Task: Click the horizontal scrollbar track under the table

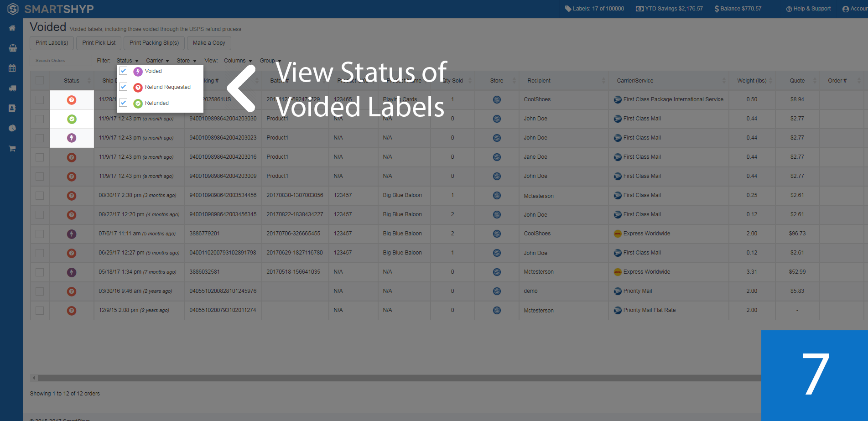Action: point(399,378)
